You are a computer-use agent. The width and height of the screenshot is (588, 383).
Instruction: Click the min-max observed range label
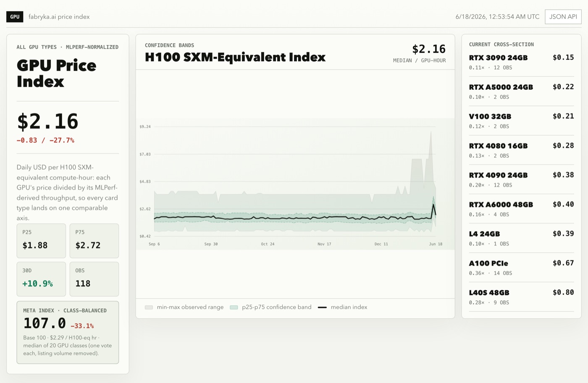190,307
